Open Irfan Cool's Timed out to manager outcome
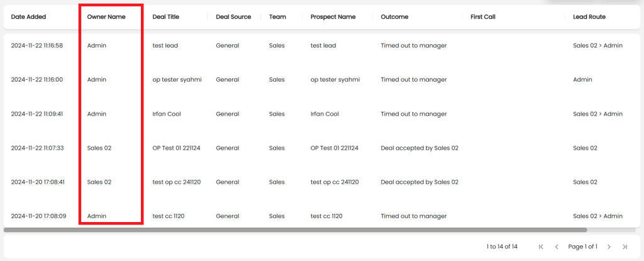 [x=413, y=114]
